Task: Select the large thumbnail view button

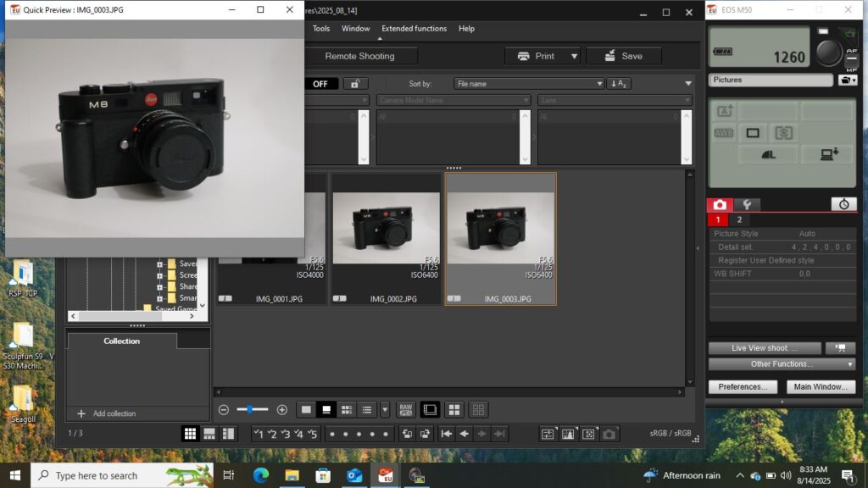Action: click(306, 410)
